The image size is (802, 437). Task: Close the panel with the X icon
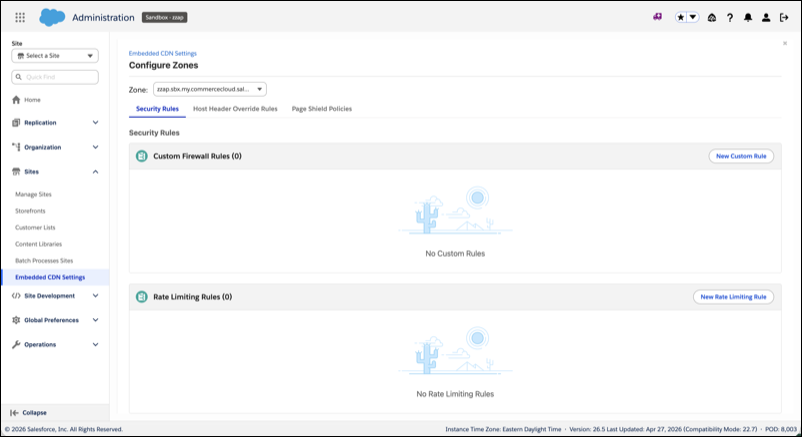point(785,43)
